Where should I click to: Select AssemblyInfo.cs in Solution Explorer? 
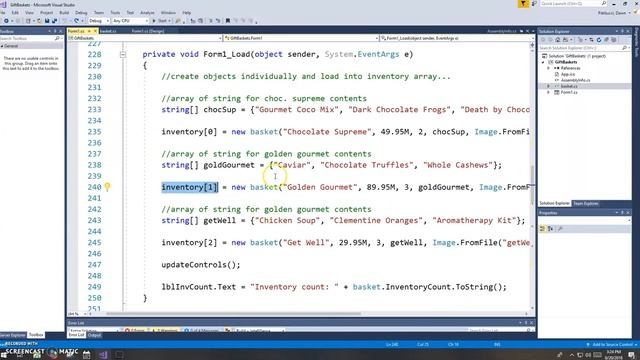575,80
